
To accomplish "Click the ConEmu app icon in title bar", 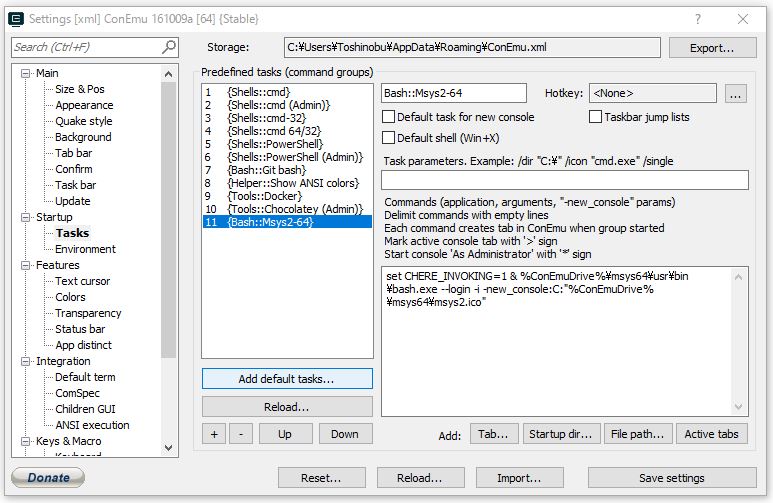I will click(x=16, y=19).
